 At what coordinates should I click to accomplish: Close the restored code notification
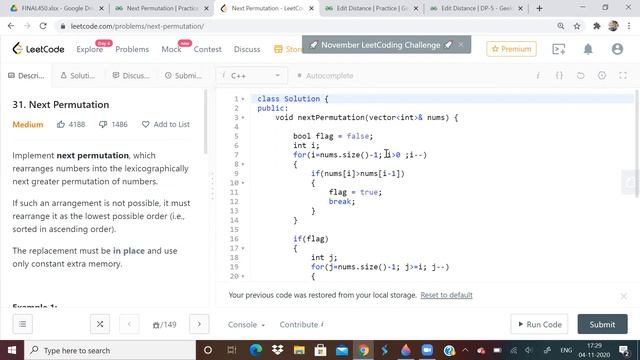click(623, 296)
